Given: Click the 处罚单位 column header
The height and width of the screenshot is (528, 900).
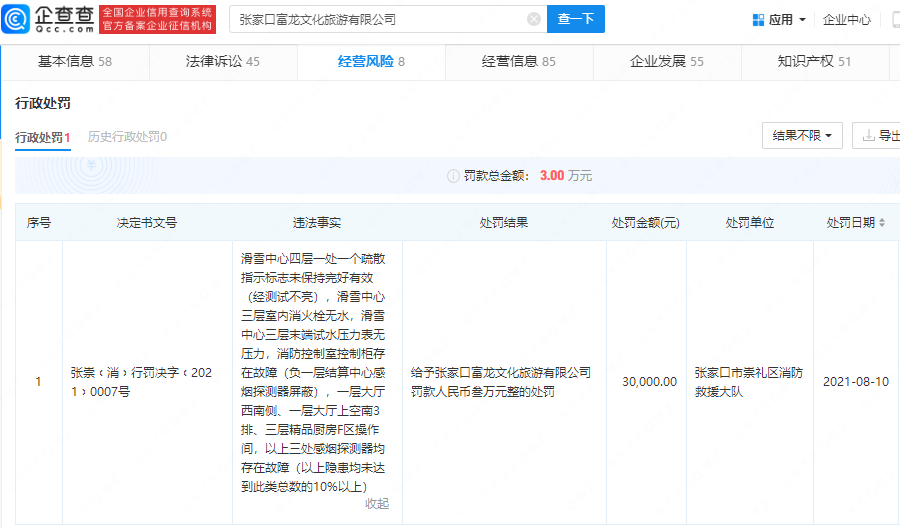Looking at the screenshot, I should [750, 223].
